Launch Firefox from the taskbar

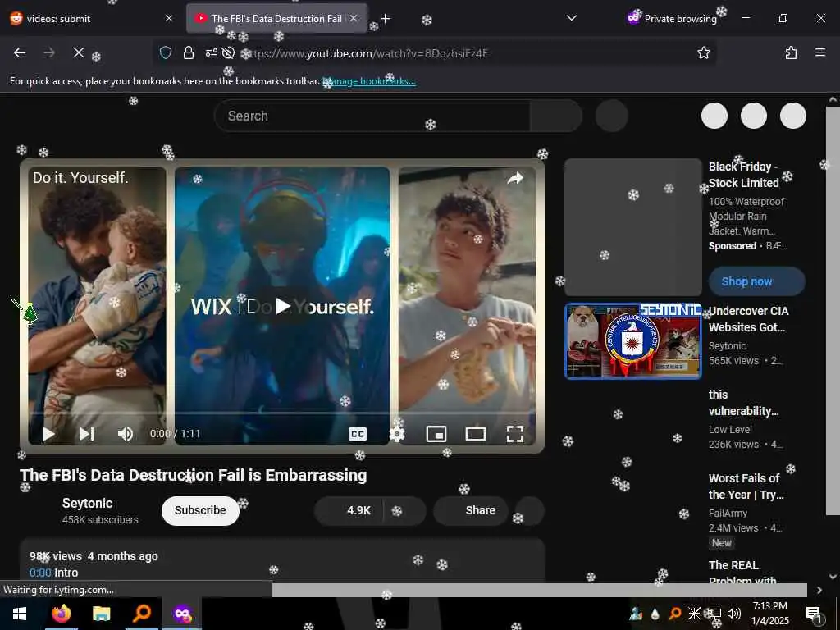point(61,614)
